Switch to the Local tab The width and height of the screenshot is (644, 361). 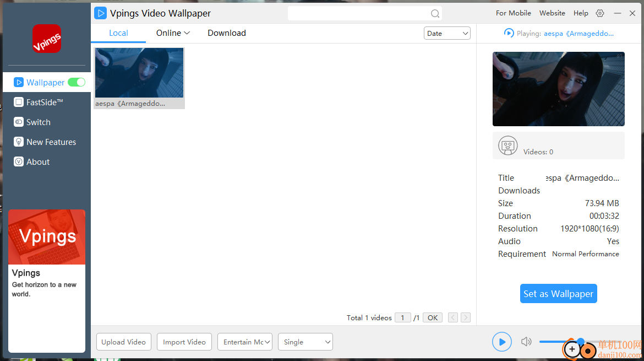[x=118, y=33]
